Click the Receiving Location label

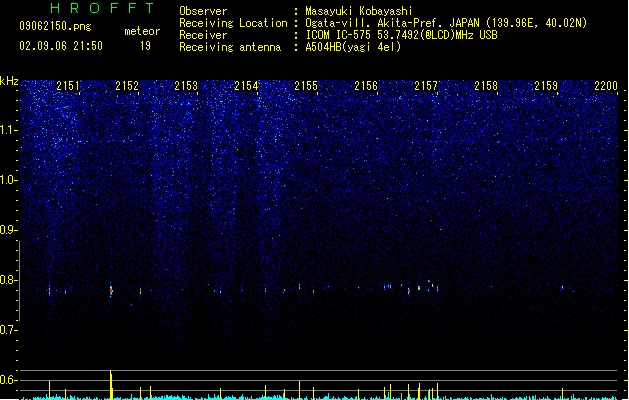(233, 23)
